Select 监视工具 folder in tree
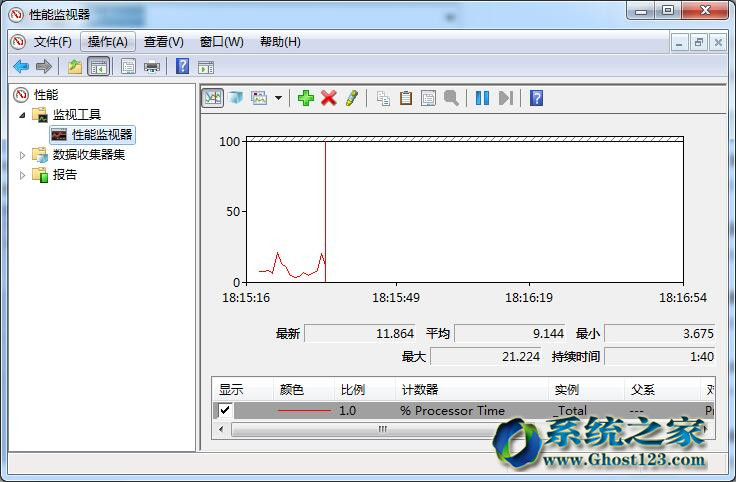Screen dimensions: 736x482 pos(77,115)
